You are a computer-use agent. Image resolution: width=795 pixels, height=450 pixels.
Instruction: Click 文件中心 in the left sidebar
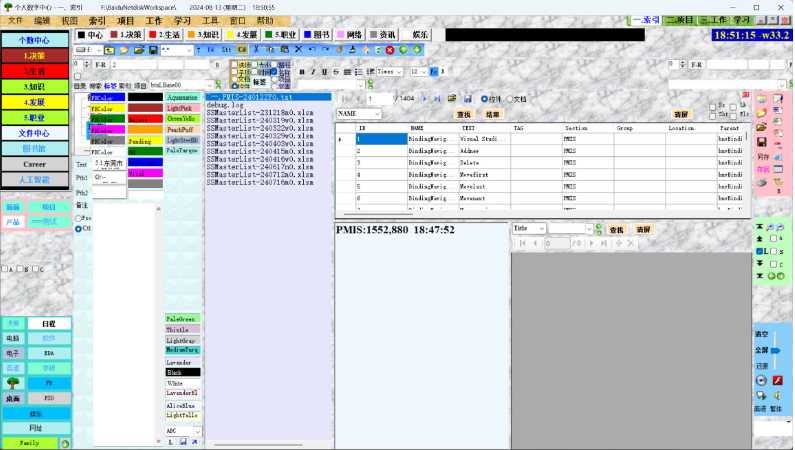34,133
